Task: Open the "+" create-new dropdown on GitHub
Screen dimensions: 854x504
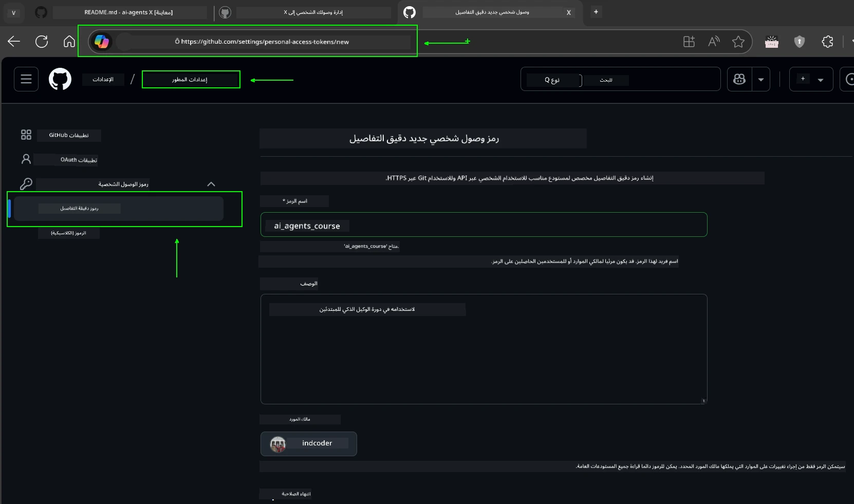Action: [x=810, y=79]
